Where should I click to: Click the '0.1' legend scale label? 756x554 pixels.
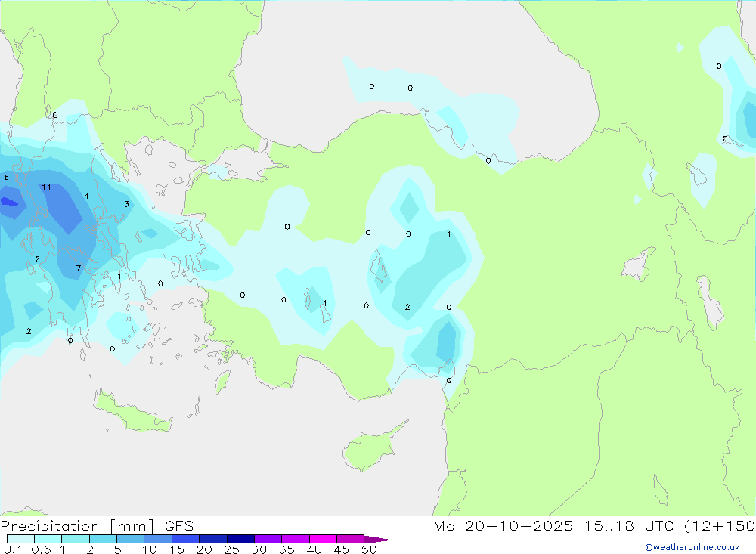[x=13, y=549]
